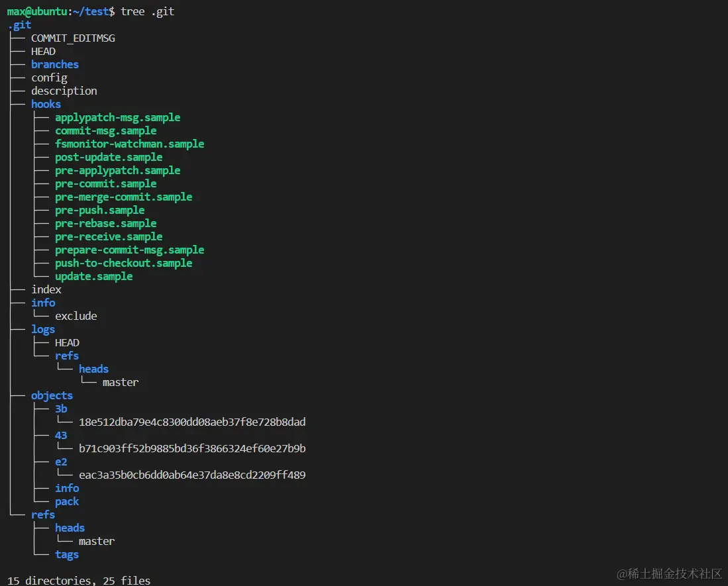Select the top-level info directory
This screenshot has width=728, height=586.
43,303
